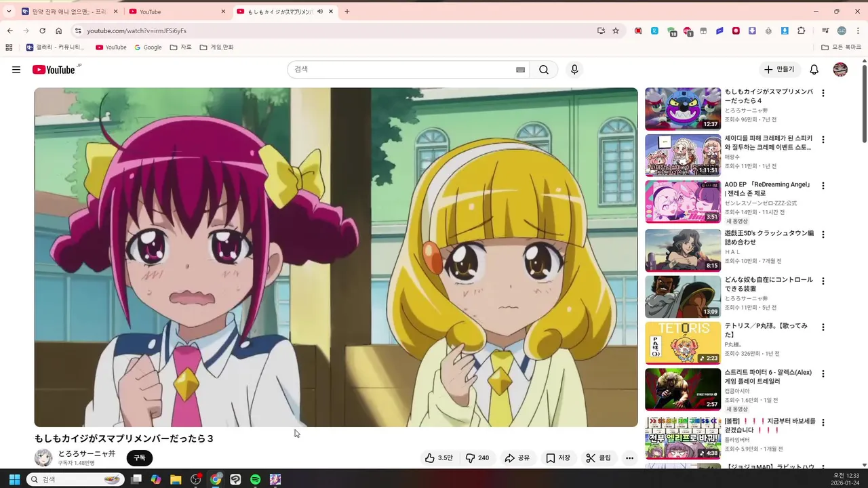Open options for AOD EP ReDreaming Angel
This screenshot has height=488, width=868.
823,186
